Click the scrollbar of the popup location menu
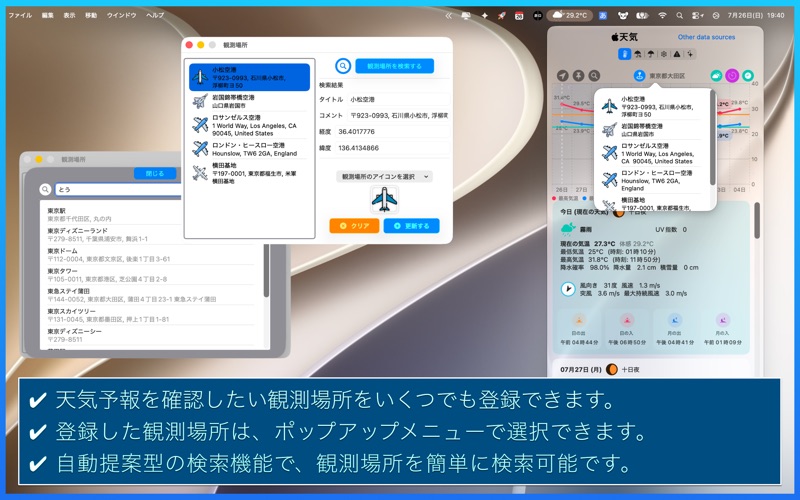The height and width of the screenshot is (500, 800). point(713,138)
